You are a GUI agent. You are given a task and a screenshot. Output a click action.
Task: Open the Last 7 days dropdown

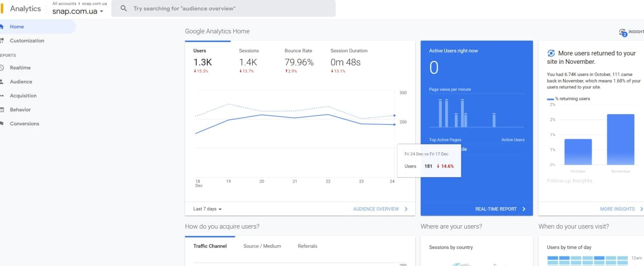(207, 209)
